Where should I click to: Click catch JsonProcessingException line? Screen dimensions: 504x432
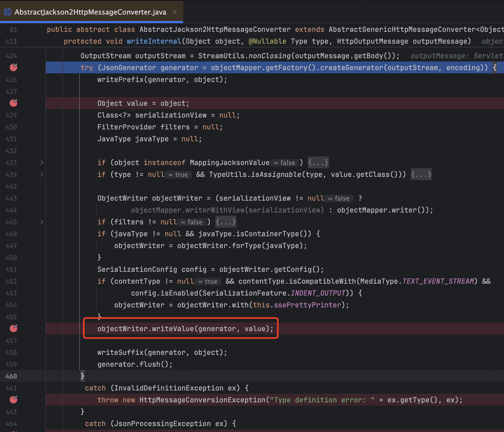point(160,424)
